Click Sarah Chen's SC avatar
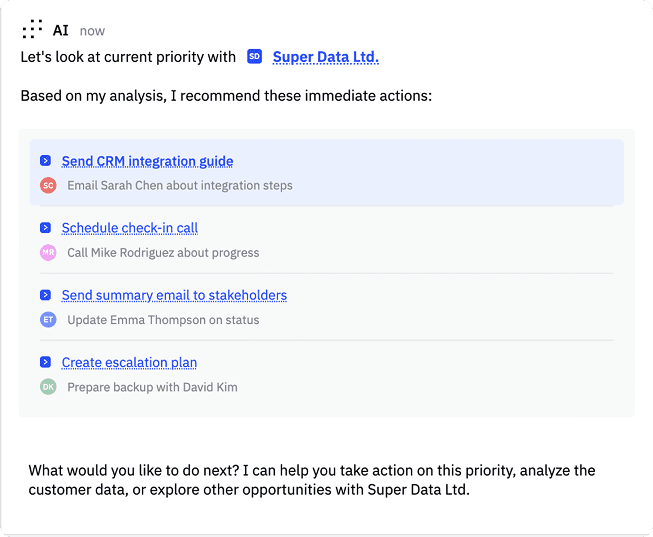The width and height of the screenshot is (653, 537). tap(48, 185)
